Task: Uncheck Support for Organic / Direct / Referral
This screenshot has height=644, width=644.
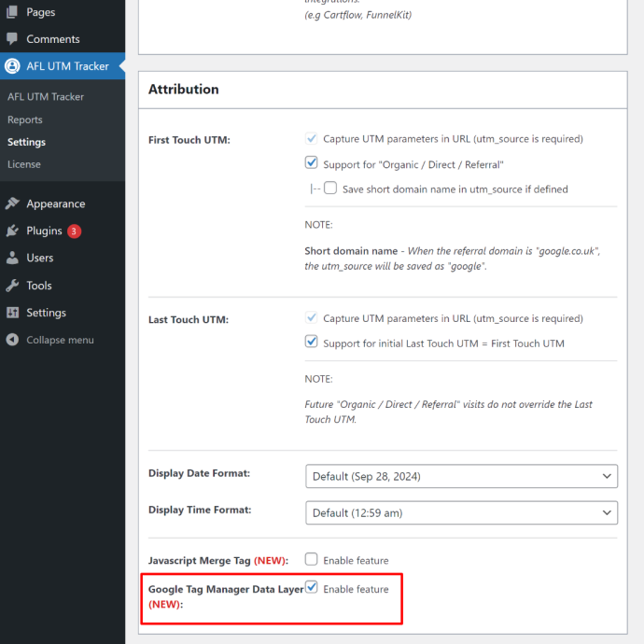Action: tap(311, 162)
